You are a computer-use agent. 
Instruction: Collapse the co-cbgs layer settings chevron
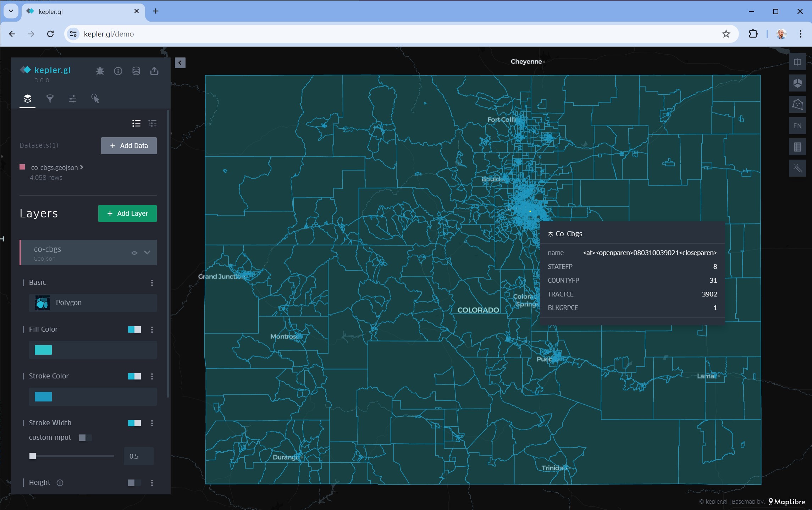click(x=147, y=253)
